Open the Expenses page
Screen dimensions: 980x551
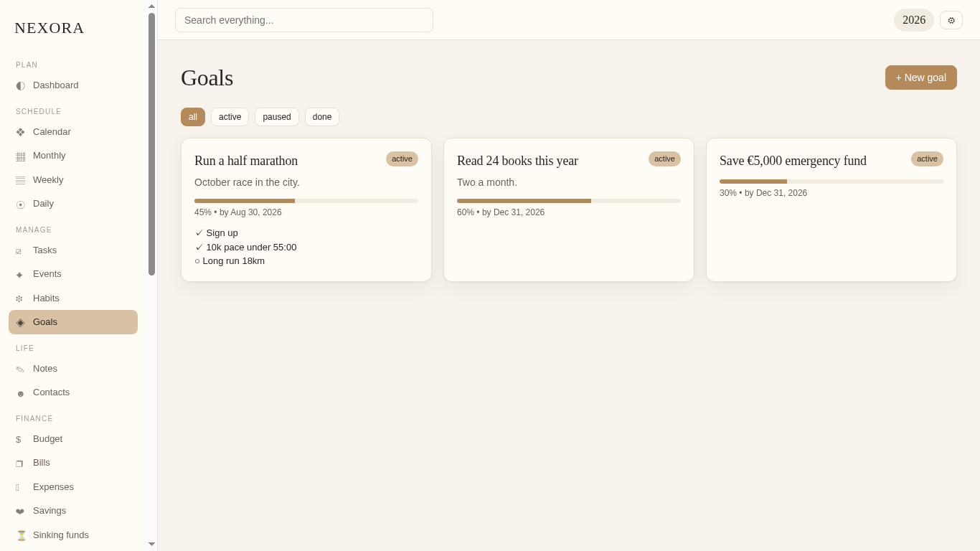[x=73, y=487]
